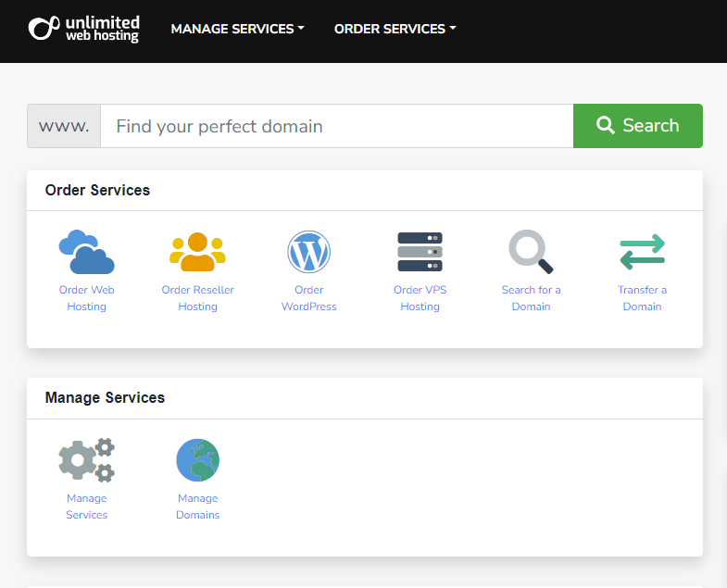Open the Order Web Hosting link
727x588 pixels.
87,298
